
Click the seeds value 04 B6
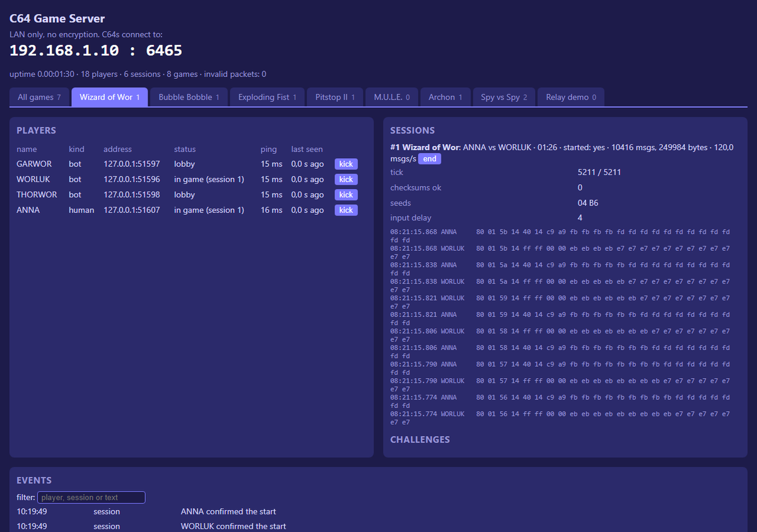[588, 203]
